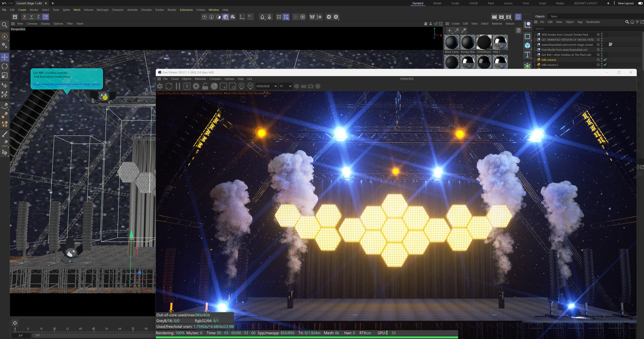Open Live Viewer hamburger menu

coord(159,79)
